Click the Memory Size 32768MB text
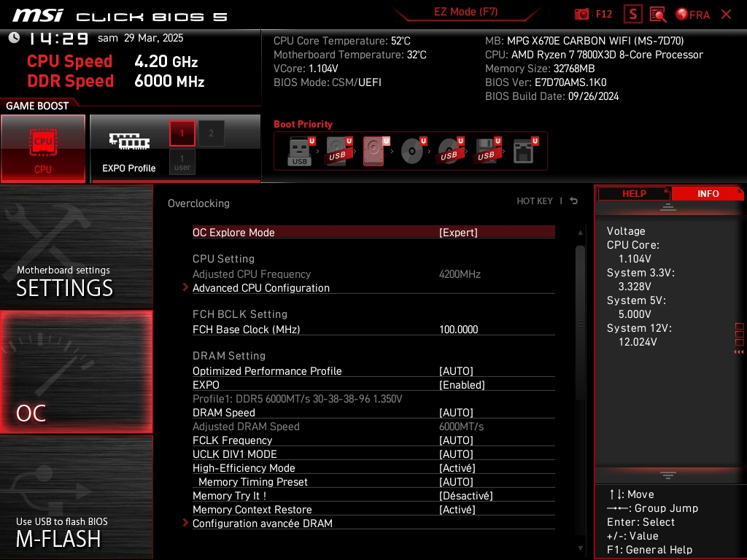Image resolution: width=747 pixels, height=560 pixels. (x=540, y=69)
